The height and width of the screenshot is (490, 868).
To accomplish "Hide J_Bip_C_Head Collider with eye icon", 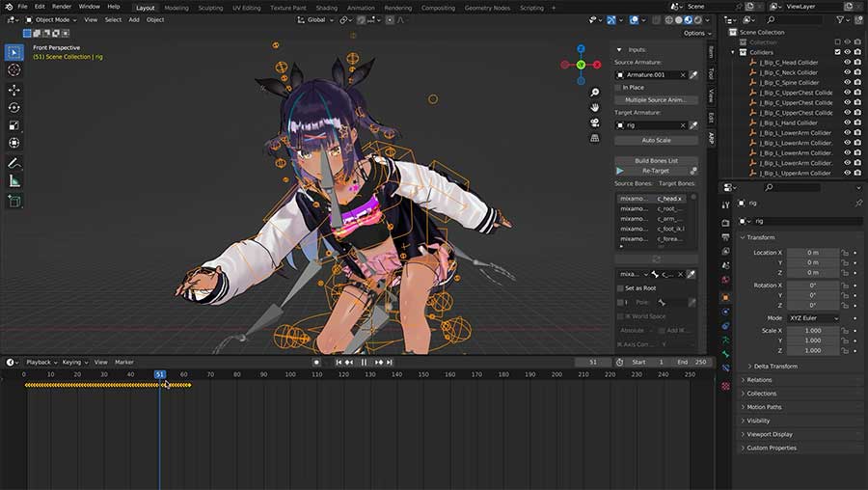I will pyautogui.click(x=847, y=63).
